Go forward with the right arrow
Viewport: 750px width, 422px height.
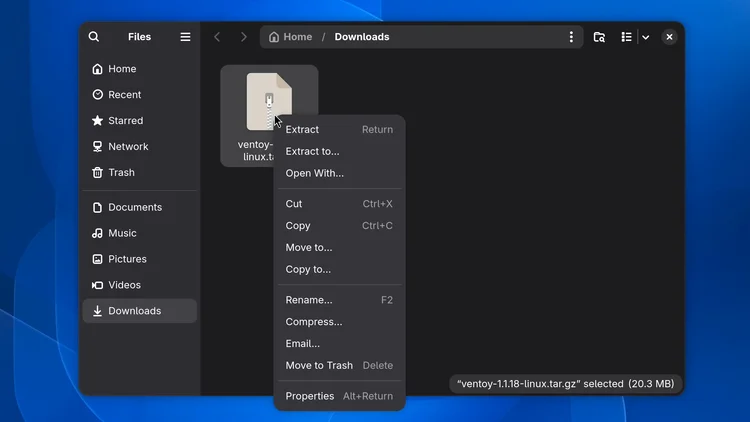243,37
